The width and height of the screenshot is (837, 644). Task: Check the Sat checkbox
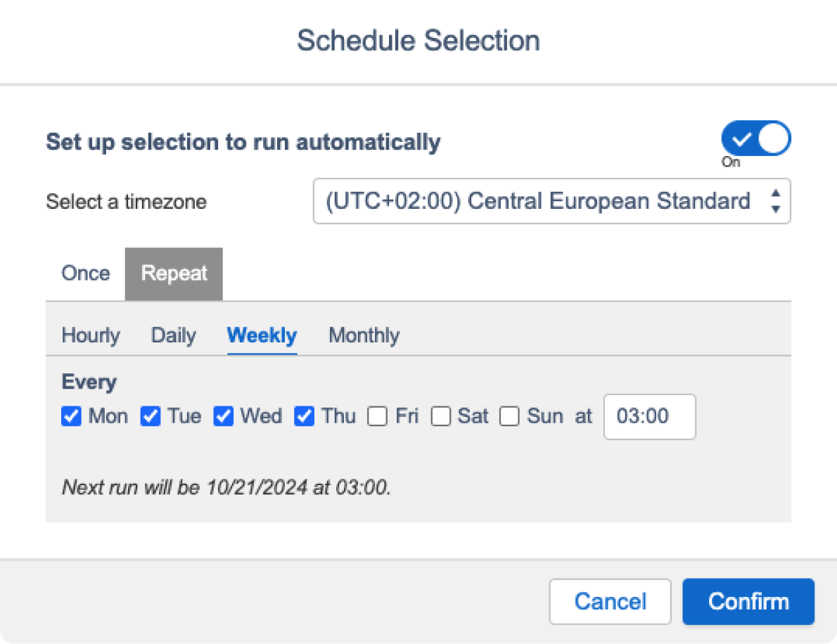[x=441, y=417]
